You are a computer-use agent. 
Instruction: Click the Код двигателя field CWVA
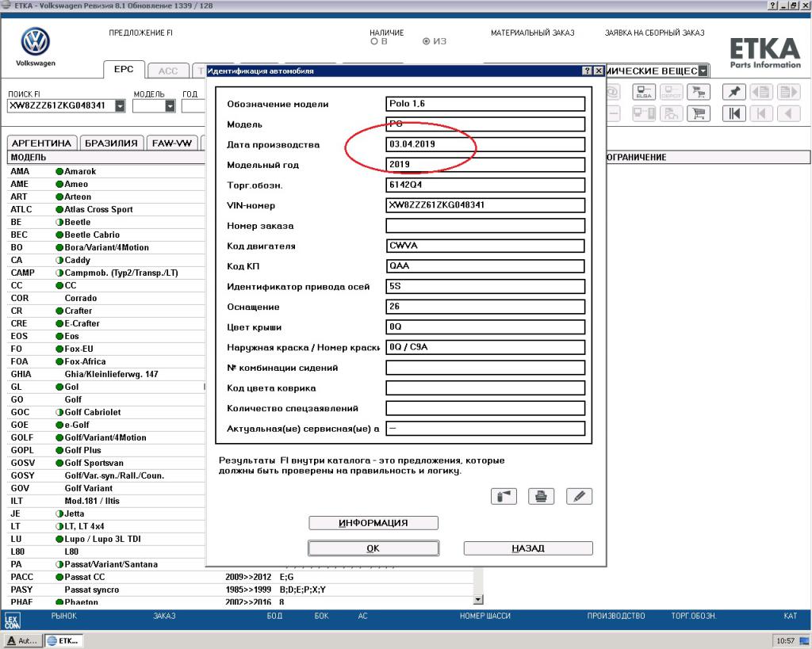point(485,246)
